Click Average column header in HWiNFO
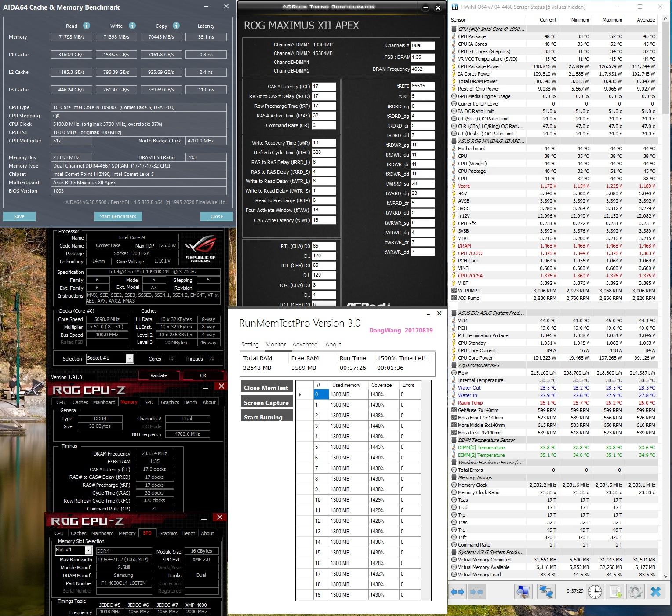The image size is (672, 616). coord(646,20)
